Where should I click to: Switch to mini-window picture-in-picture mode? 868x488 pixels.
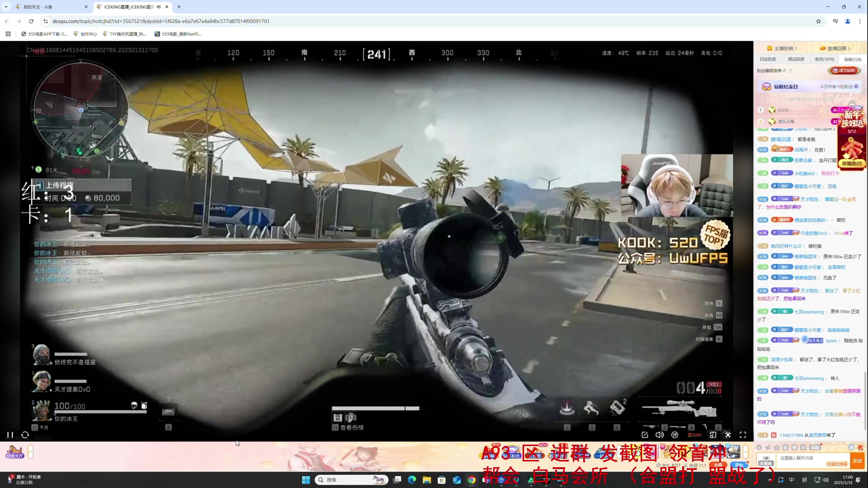click(x=712, y=435)
